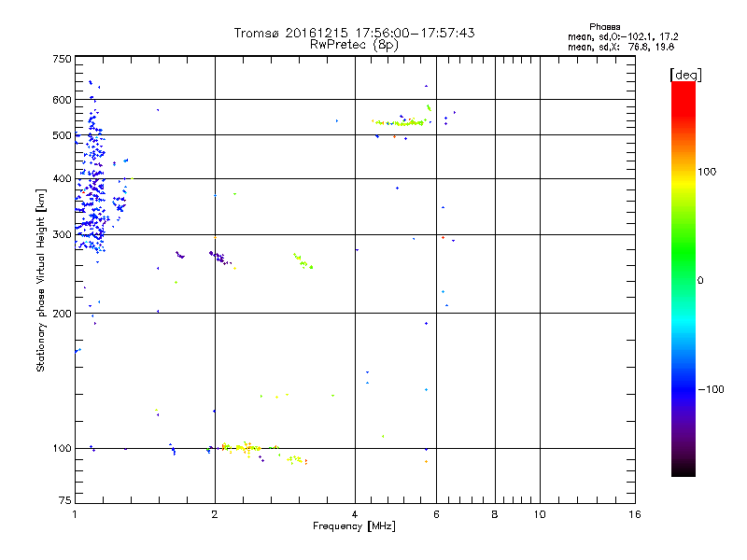The width and height of the screenshot is (747, 560).
Task: Click the '300' y-axis tick label
Action: (62, 234)
